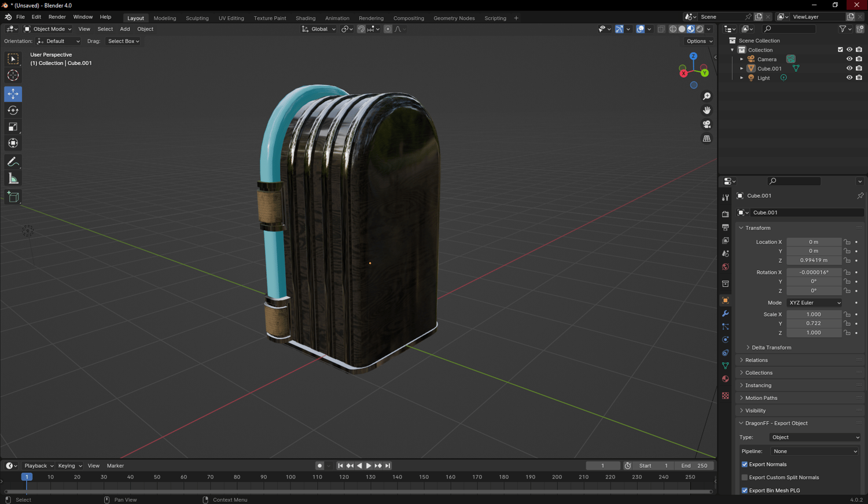Select the Measure ruler tool

[13, 179]
